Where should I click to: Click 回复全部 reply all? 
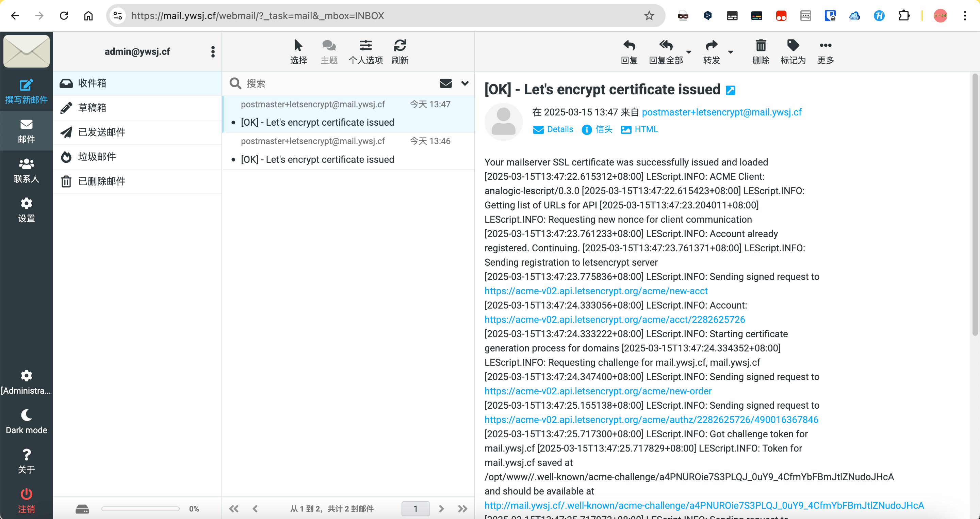click(x=665, y=51)
